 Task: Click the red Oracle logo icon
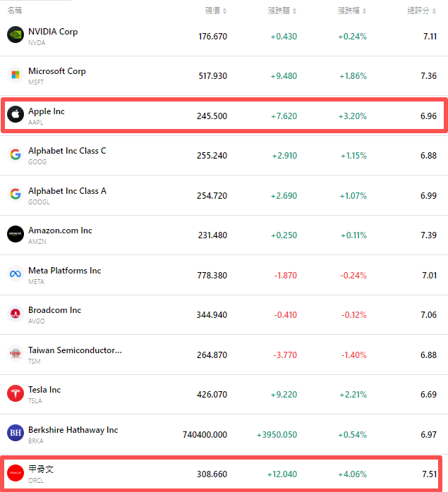click(x=16, y=473)
